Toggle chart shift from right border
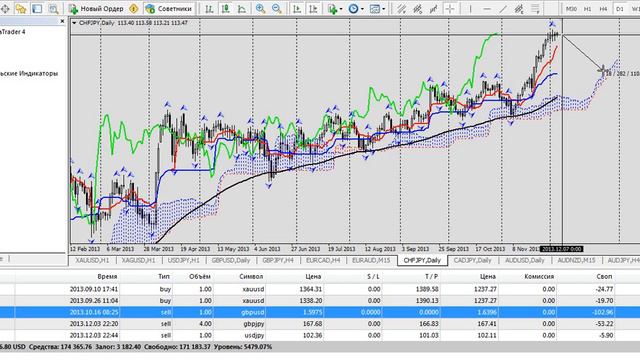 point(313,9)
